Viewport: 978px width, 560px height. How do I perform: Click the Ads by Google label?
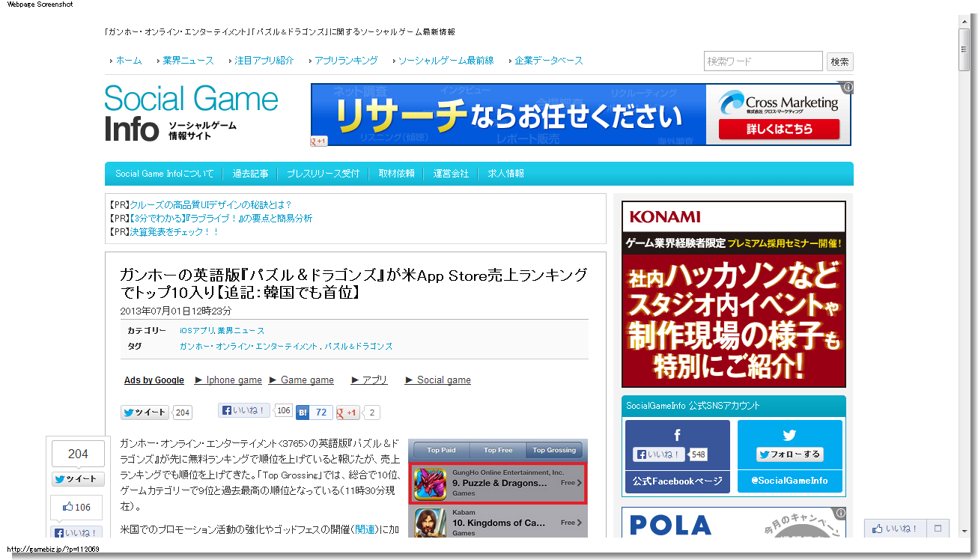(154, 380)
